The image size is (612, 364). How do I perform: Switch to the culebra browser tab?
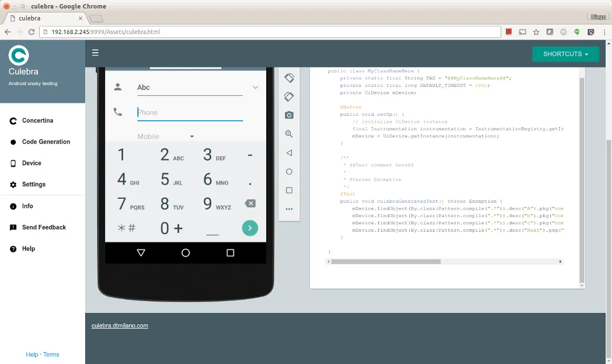pos(45,18)
